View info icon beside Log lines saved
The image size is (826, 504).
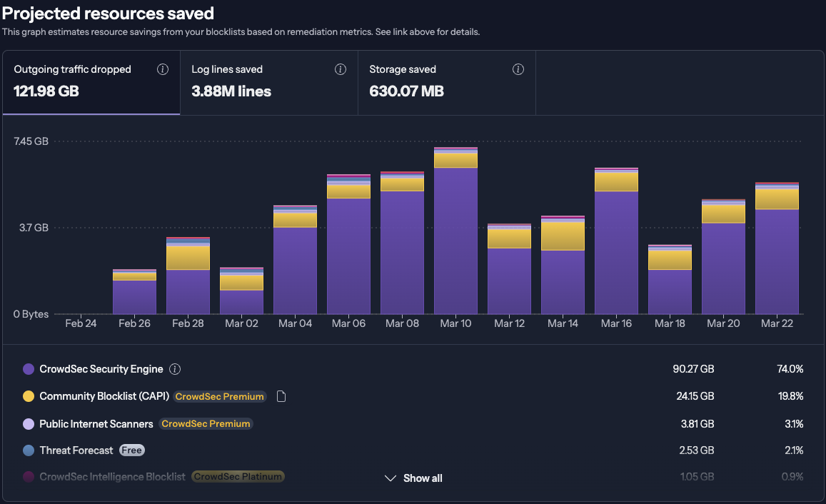tap(341, 69)
